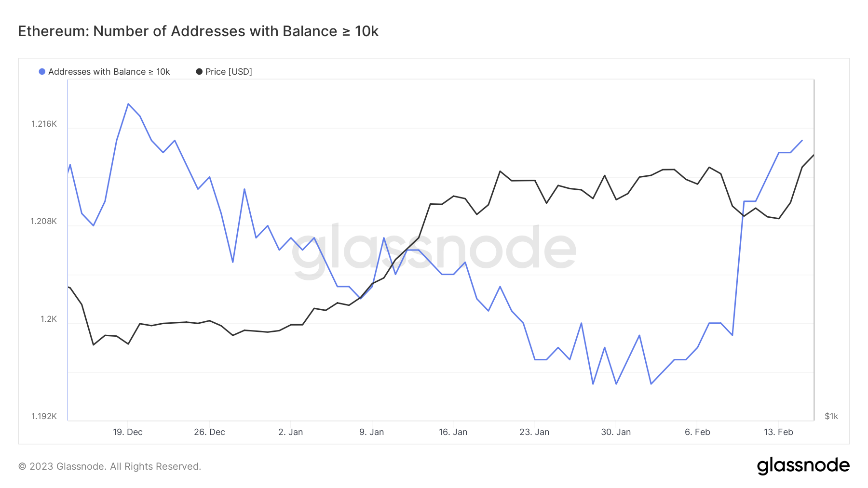
Task: Select the 19. Dec date label
Action: (x=128, y=432)
